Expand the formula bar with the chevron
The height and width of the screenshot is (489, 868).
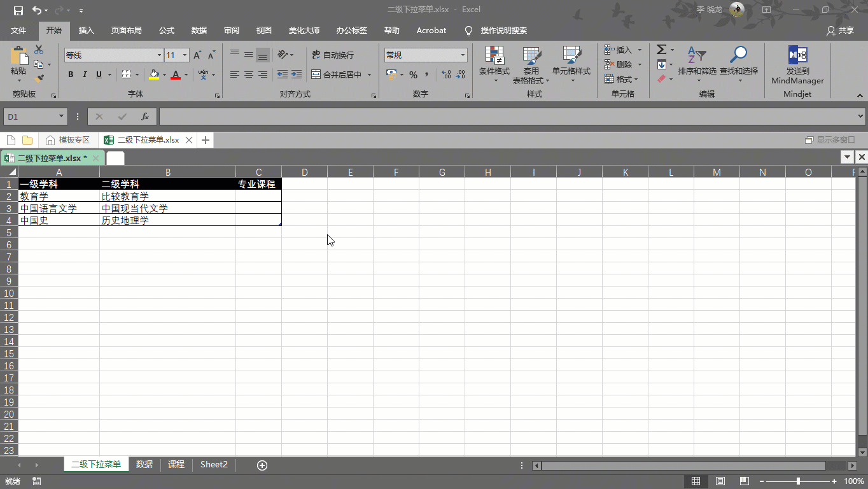pyautogui.click(x=861, y=117)
